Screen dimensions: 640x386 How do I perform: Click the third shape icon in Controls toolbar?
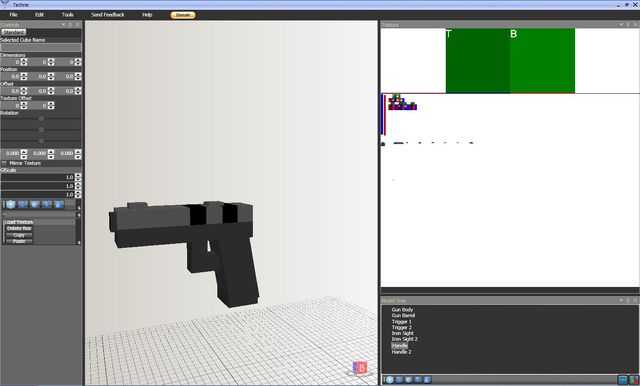(35, 204)
